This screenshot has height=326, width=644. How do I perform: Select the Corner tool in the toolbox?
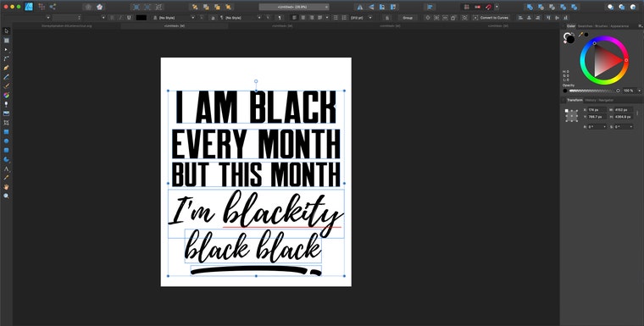click(x=6, y=58)
